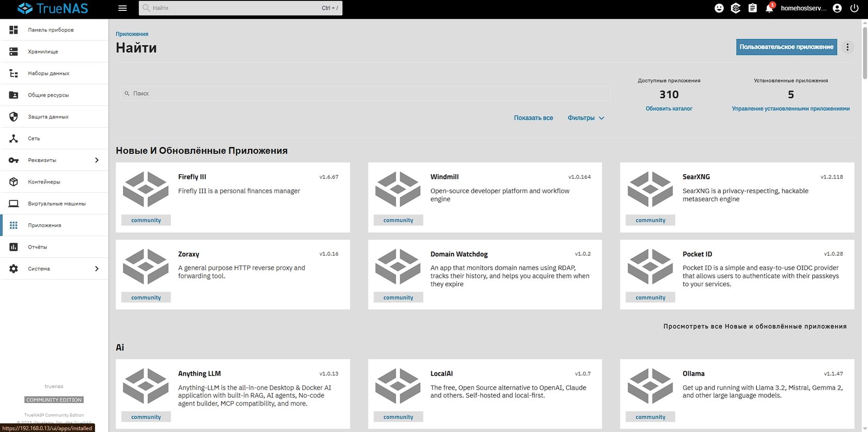The image size is (868, 432).
Task: Click the Обновить каталог link
Action: (669, 109)
